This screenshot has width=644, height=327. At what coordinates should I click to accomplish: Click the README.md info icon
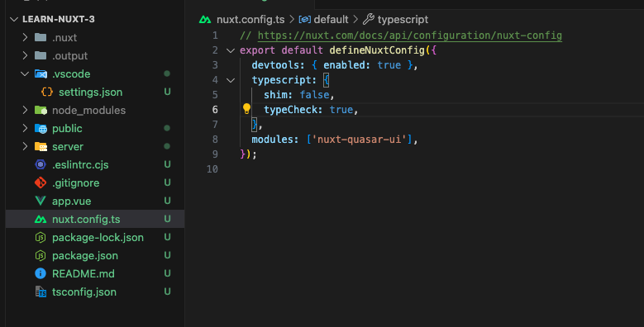(x=41, y=273)
